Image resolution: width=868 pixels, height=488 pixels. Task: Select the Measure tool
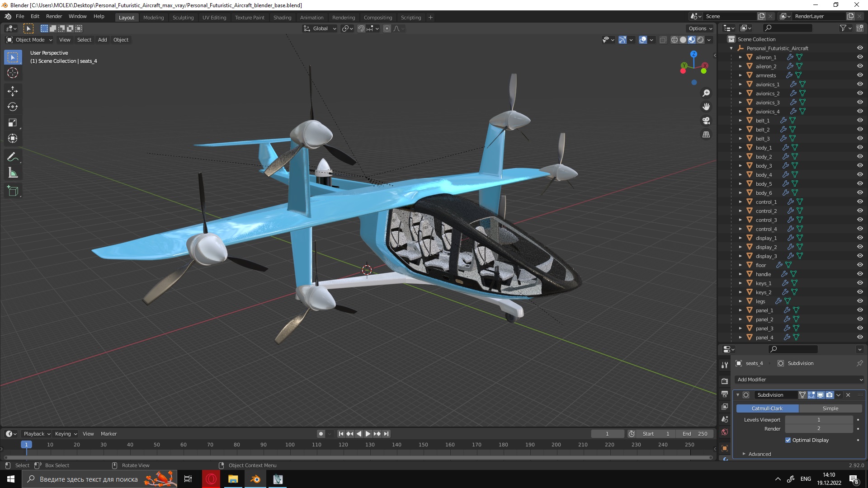pyautogui.click(x=13, y=173)
